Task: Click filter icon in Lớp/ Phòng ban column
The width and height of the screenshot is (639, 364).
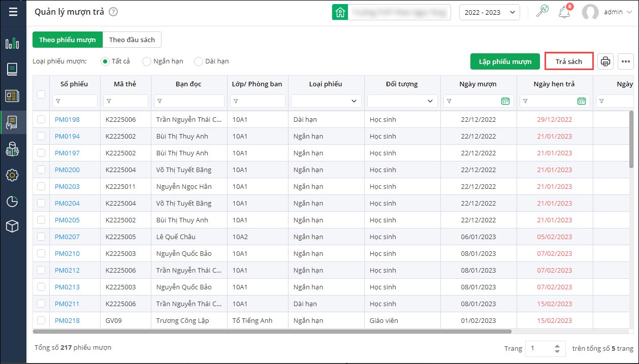Action: coord(236,102)
